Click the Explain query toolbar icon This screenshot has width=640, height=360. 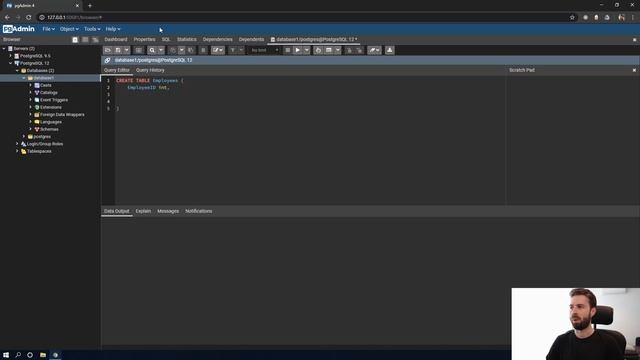pyautogui.click(x=318, y=50)
